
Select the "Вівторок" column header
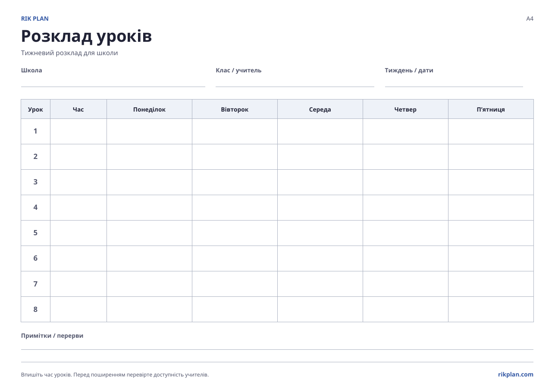[x=235, y=109]
